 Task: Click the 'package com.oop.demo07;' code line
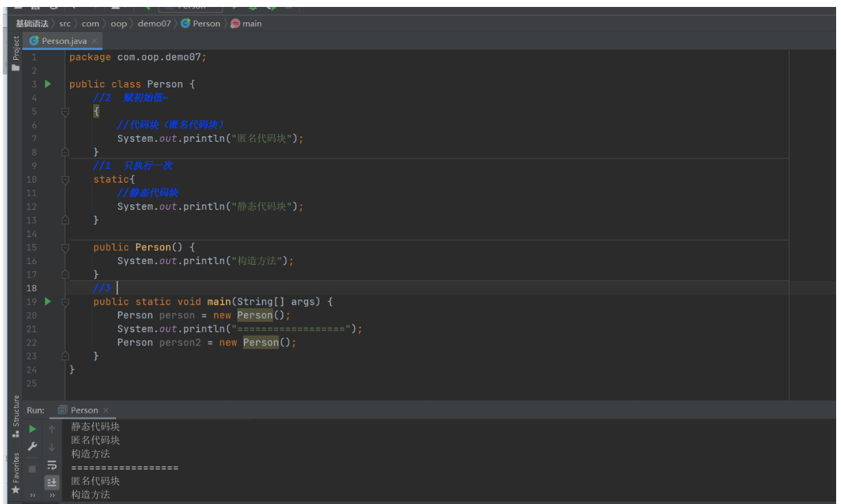click(138, 57)
